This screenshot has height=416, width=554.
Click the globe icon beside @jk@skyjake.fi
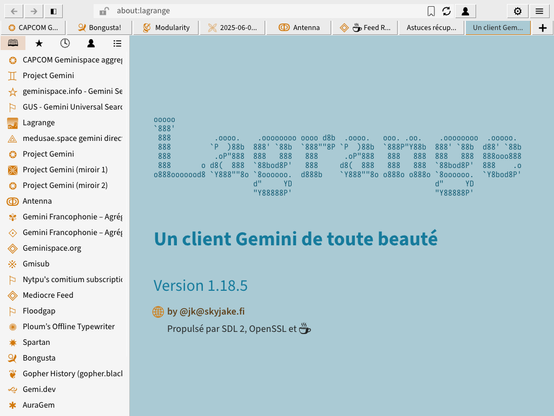[158, 312]
